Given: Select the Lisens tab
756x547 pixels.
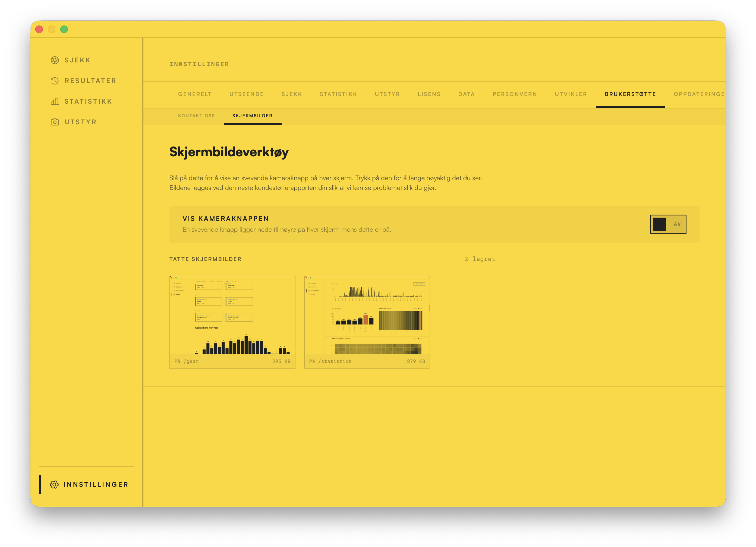Looking at the screenshot, I should (429, 94).
